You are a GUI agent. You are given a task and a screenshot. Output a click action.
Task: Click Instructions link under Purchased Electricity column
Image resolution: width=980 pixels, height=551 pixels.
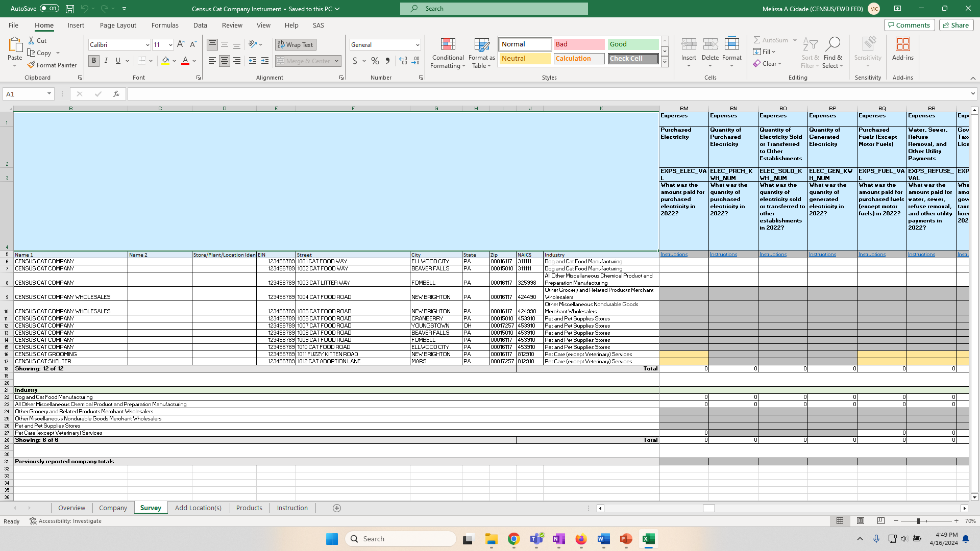pos(674,255)
